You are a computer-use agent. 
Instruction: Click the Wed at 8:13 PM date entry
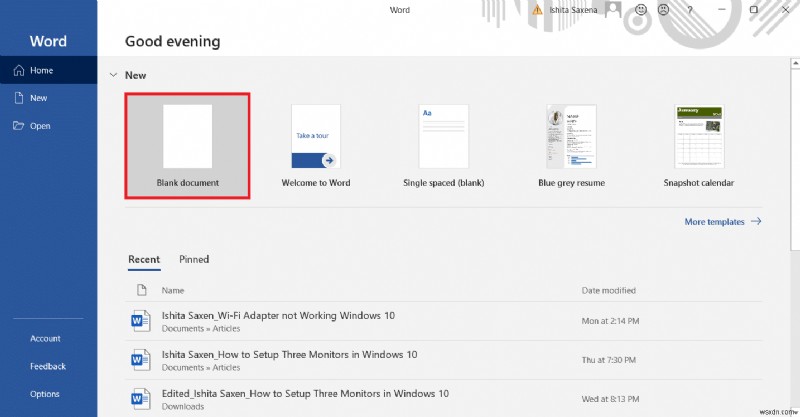(610, 399)
